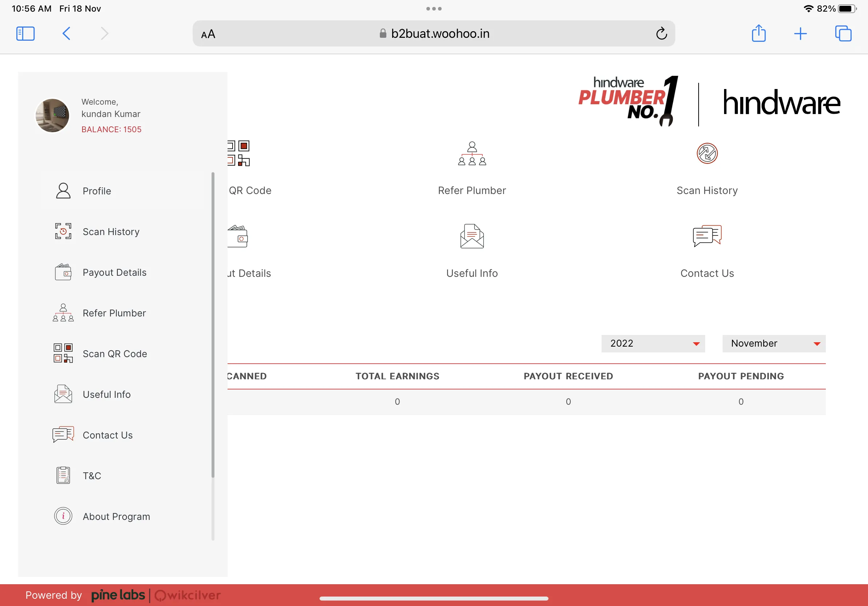Open Refer Plumber in the side menu
Image resolution: width=868 pixels, height=606 pixels.
tap(122, 313)
